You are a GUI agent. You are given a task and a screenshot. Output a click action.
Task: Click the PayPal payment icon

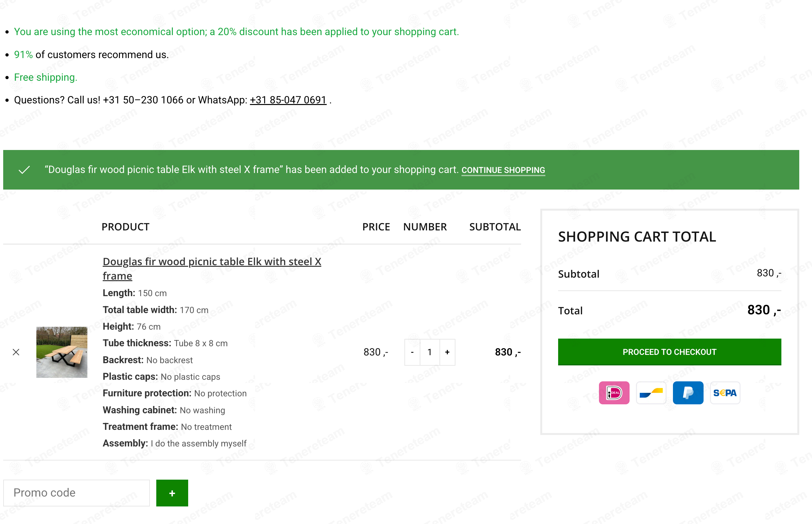point(688,393)
